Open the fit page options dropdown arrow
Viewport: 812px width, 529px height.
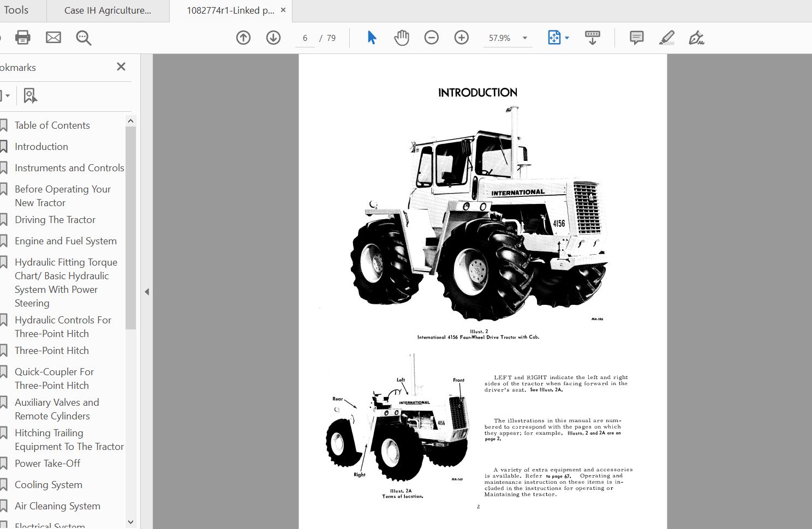pos(567,38)
